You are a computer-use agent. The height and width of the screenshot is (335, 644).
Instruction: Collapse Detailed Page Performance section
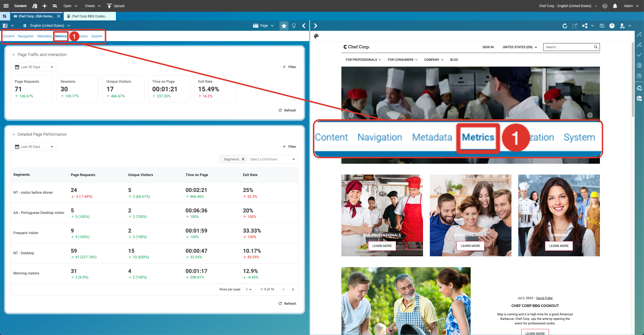[x=14, y=134]
